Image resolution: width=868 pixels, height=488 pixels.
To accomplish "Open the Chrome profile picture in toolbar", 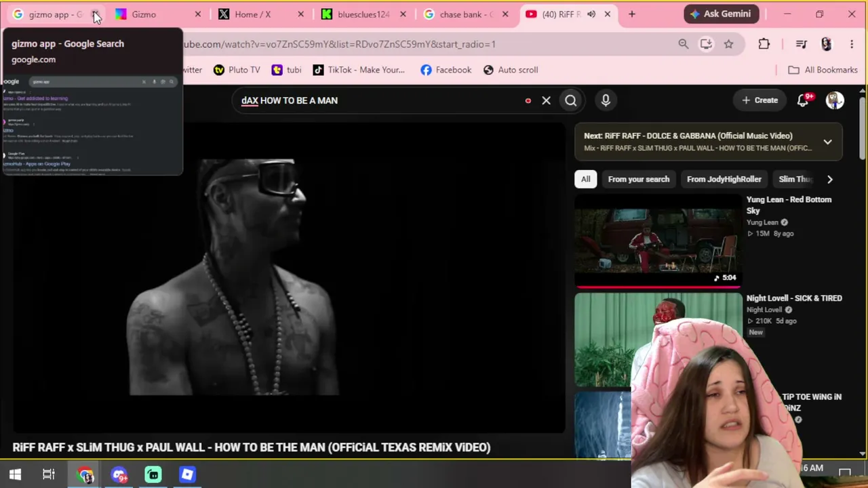I will point(826,44).
